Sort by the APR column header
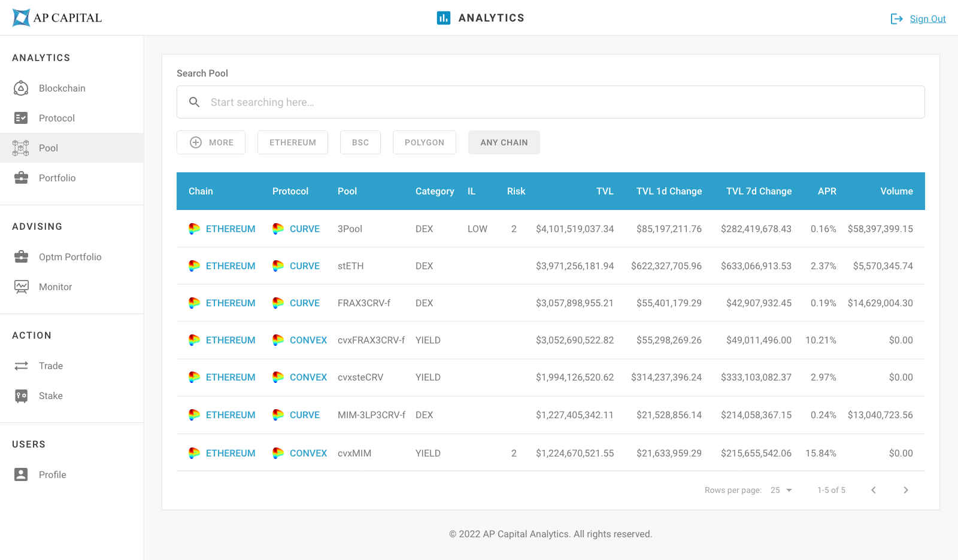The image size is (958, 560). click(827, 191)
